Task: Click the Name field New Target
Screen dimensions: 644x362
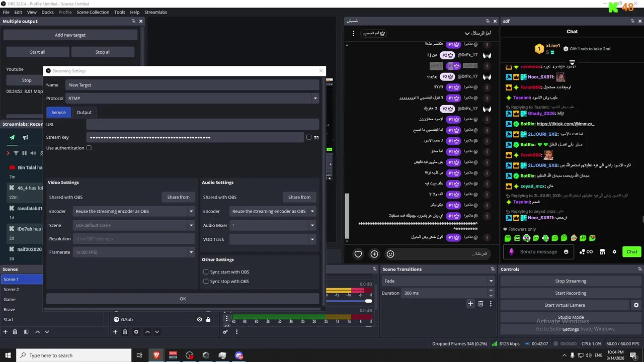Action: pos(193,85)
